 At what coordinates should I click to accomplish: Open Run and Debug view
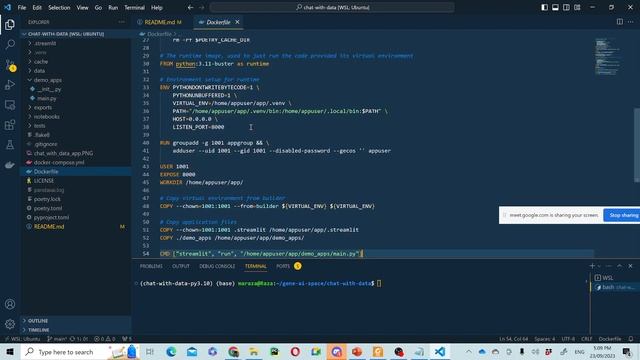point(10,84)
